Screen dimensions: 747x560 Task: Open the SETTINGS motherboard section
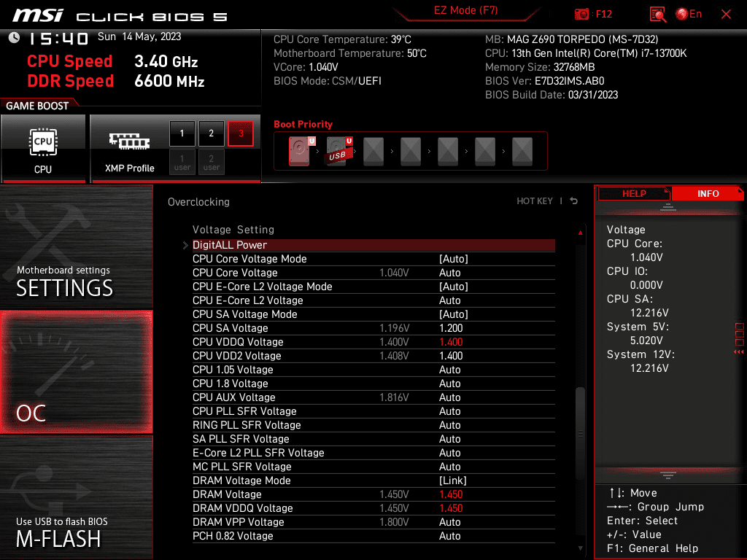[x=76, y=246]
